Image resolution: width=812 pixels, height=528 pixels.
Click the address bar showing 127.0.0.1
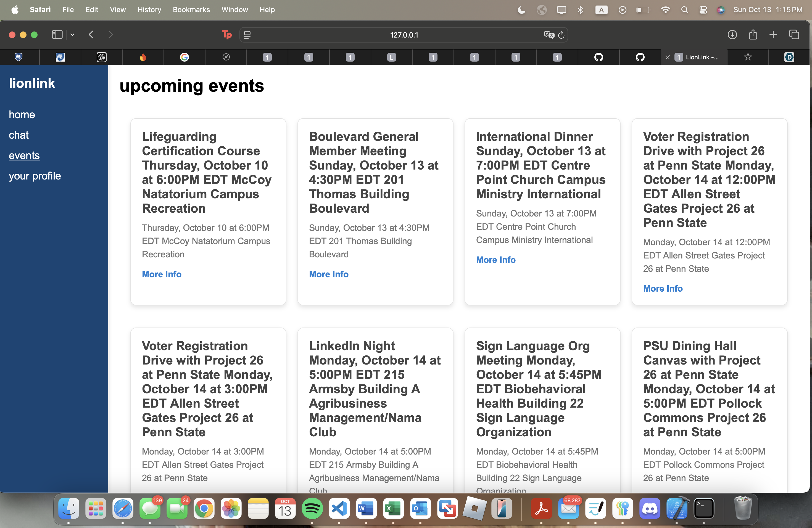(x=404, y=35)
